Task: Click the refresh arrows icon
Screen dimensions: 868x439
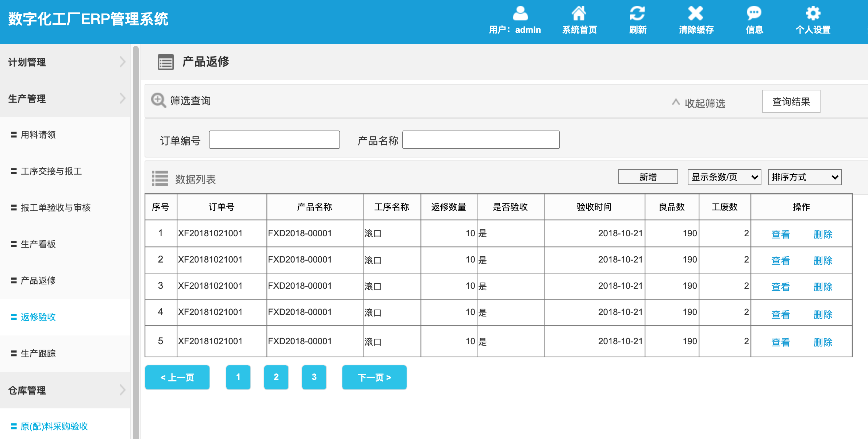Action: (x=637, y=14)
